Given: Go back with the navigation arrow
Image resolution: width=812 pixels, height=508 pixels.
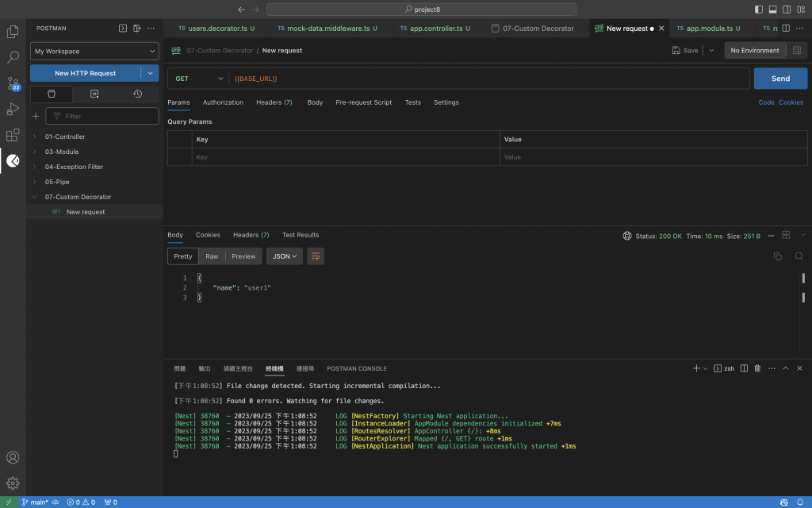Looking at the screenshot, I should click(x=241, y=10).
